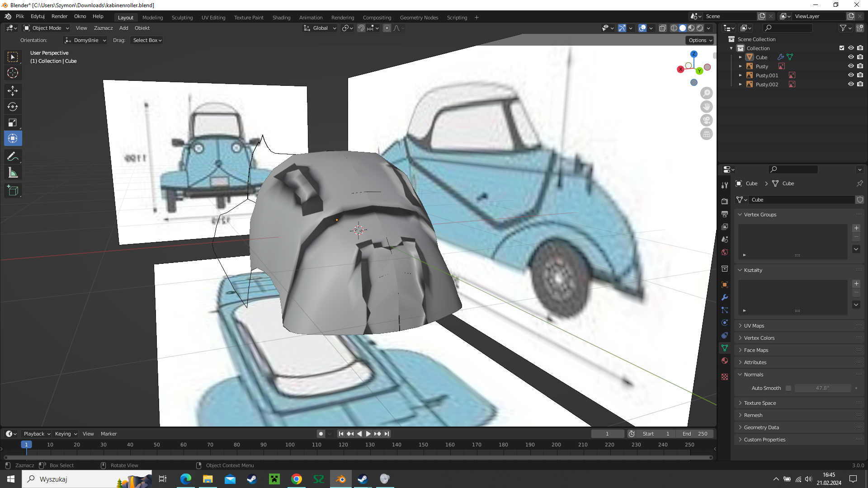This screenshot has height=488, width=868.
Task: Switch perspective/orthographic grid gizmo
Action: (x=706, y=134)
